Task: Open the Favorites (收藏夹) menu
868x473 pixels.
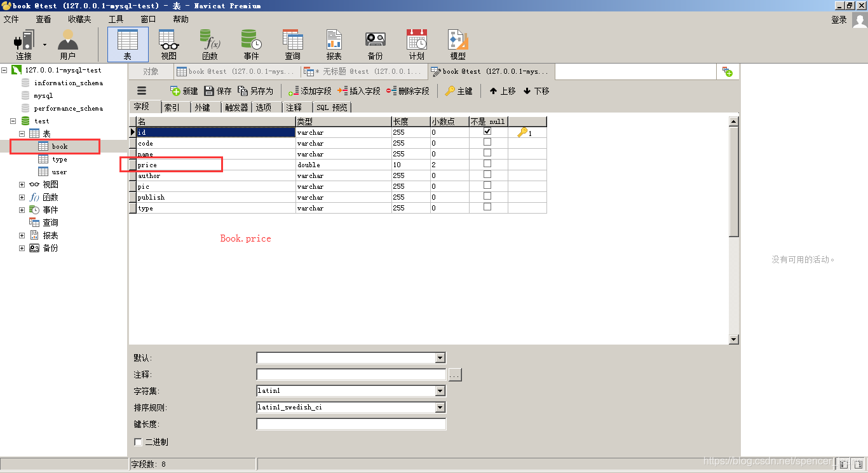Action: click(79, 19)
